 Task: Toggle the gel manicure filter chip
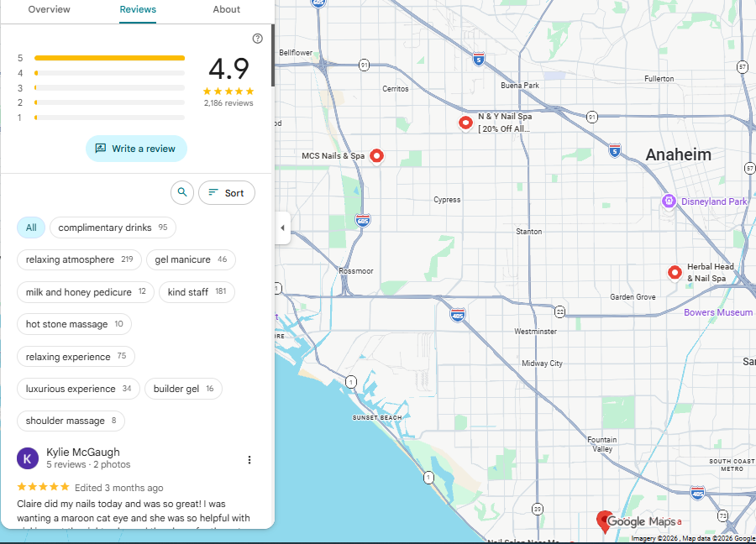(191, 259)
